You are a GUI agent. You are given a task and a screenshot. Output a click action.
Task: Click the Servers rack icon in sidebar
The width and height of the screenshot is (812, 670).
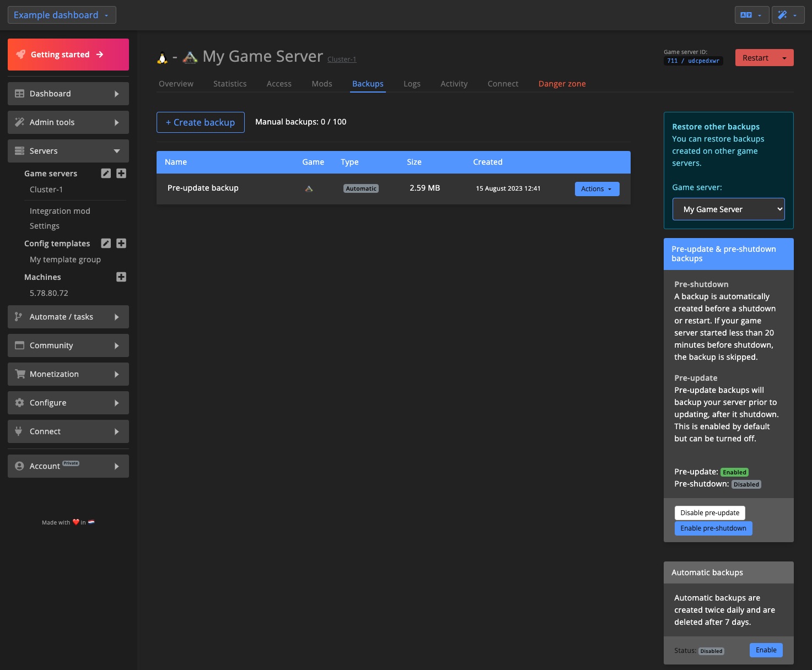(18, 150)
